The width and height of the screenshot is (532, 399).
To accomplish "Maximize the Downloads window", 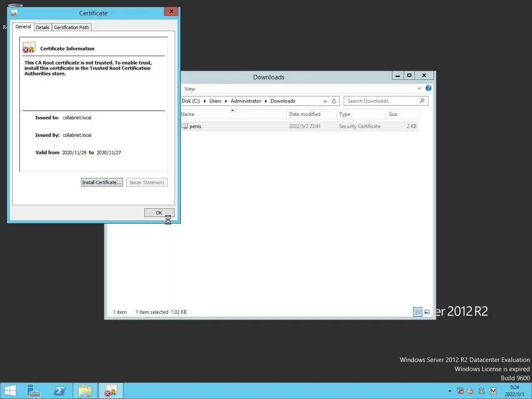I will tap(409, 75).
